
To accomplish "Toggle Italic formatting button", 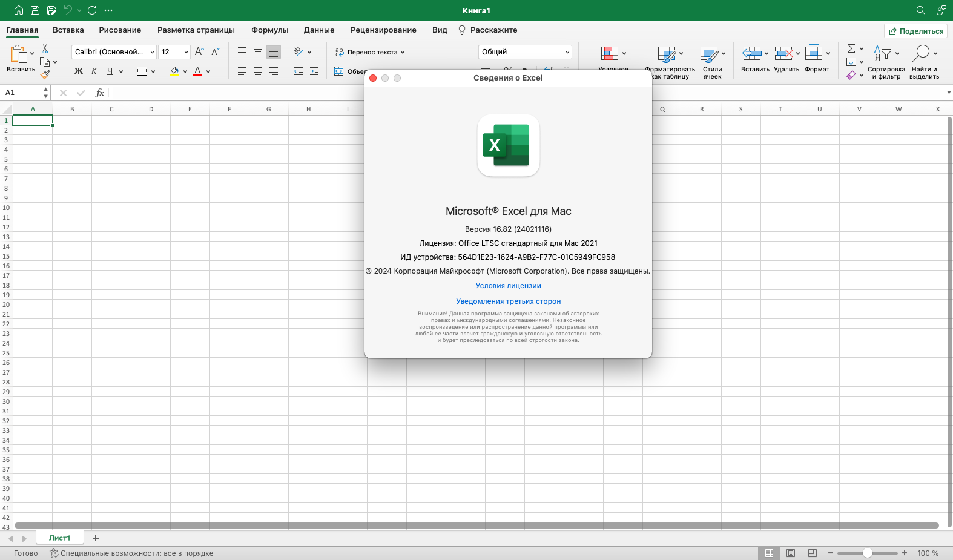I will pyautogui.click(x=94, y=71).
